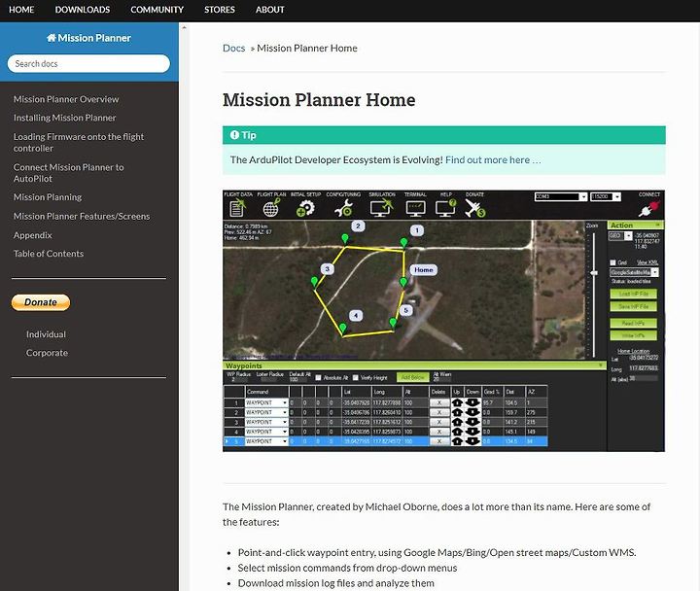Open the Config/Tuning wrench icon
Image resolution: width=700 pixels, height=591 pixels.
point(344,208)
